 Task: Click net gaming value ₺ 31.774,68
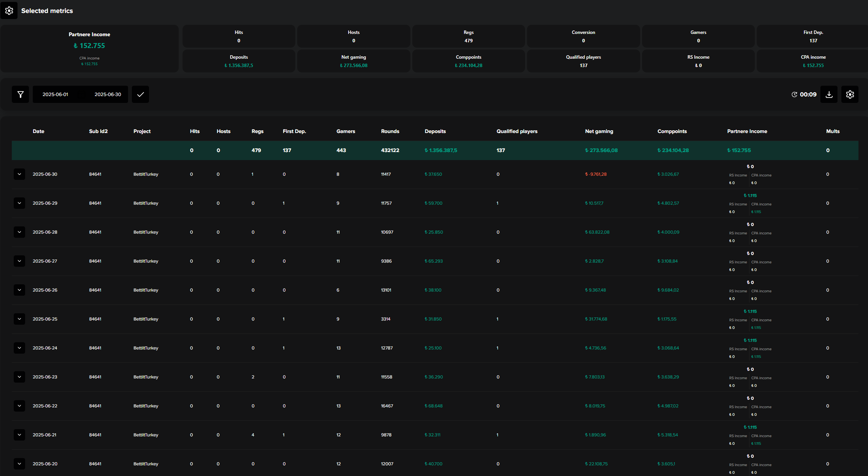pos(596,319)
